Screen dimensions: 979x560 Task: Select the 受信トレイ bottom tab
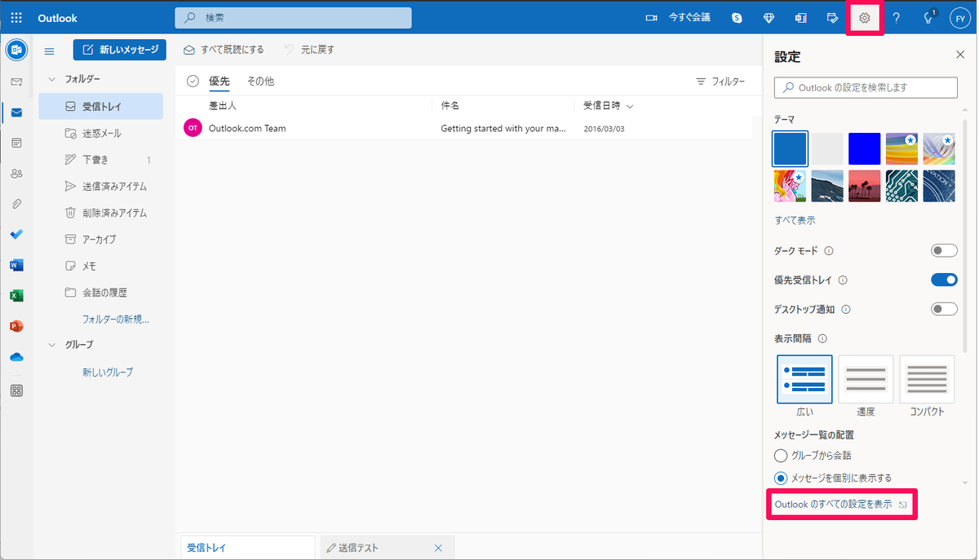248,548
